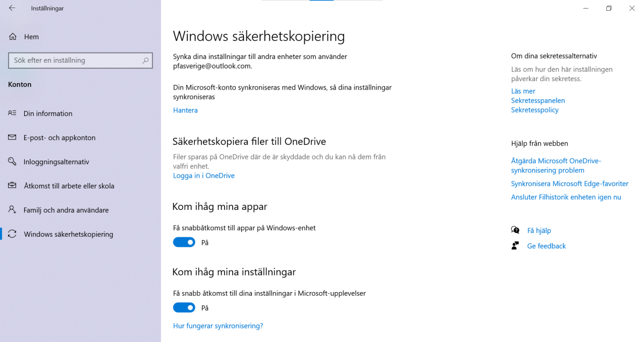Click the Ge feedback link
Viewport: 644px width, 342px height.
pos(546,246)
